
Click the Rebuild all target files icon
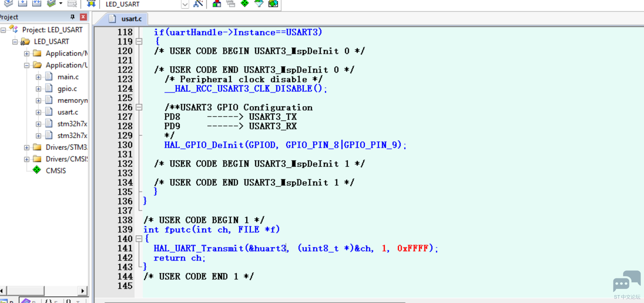click(37, 4)
